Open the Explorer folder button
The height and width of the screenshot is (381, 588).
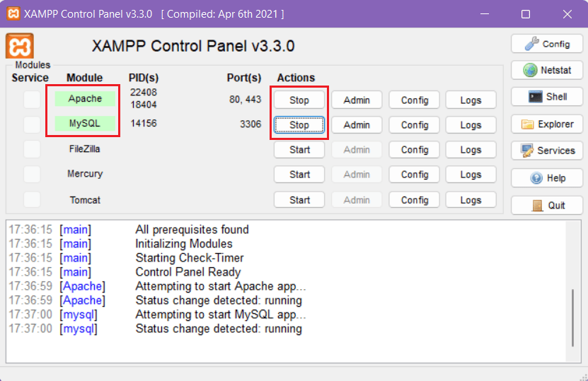click(547, 124)
